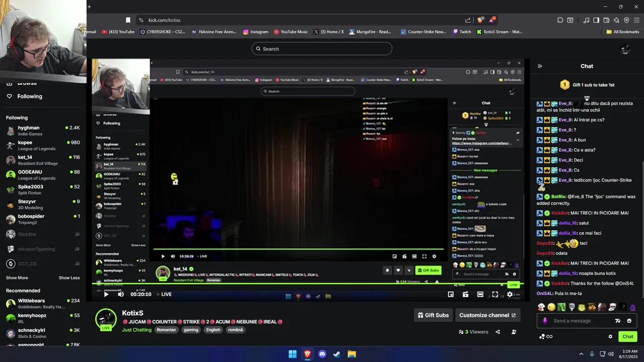Open the CYBERSHOKE bookmark

(163, 32)
